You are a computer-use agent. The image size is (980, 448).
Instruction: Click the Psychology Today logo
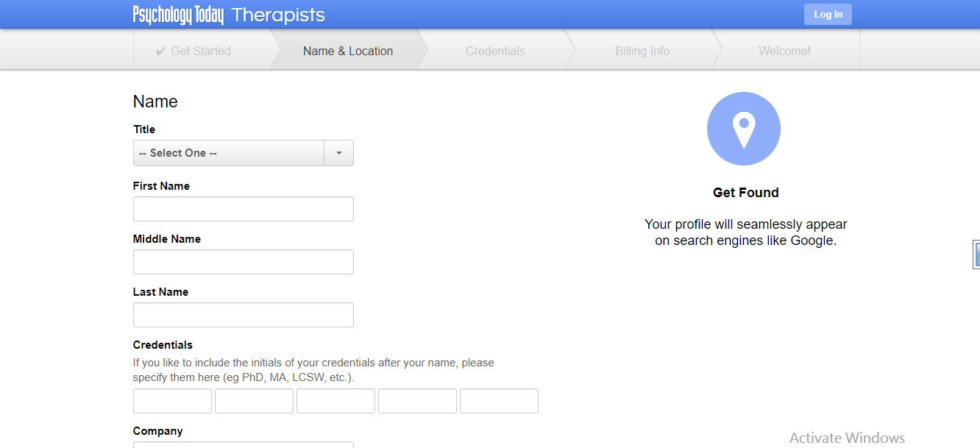[178, 15]
